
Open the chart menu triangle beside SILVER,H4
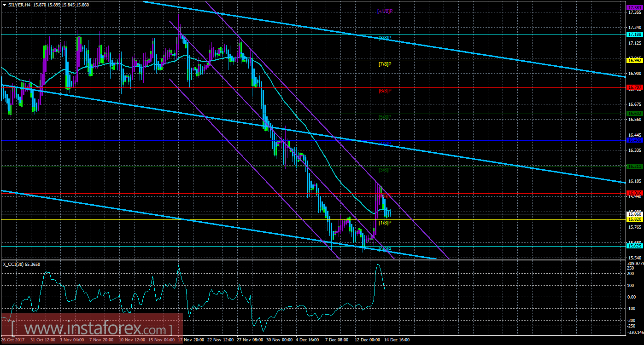tap(4, 4)
